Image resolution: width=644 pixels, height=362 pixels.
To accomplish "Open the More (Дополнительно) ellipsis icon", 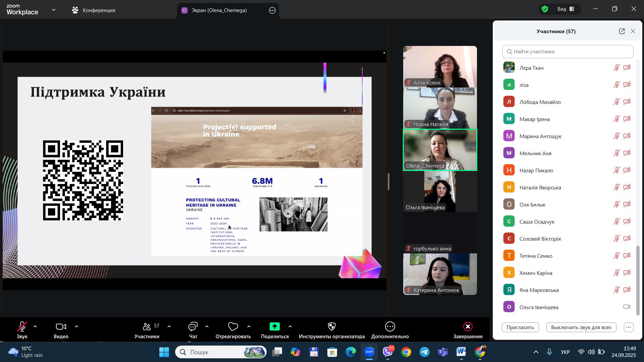I will (390, 327).
